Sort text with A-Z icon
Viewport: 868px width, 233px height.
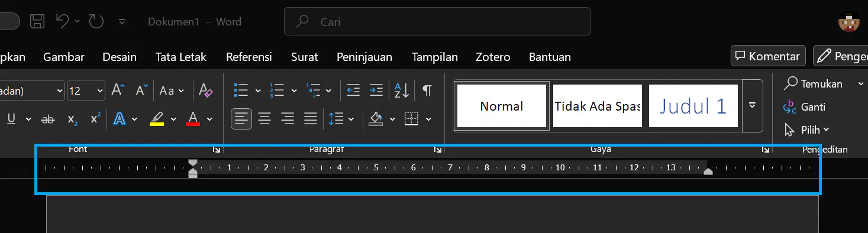(402, 90)
